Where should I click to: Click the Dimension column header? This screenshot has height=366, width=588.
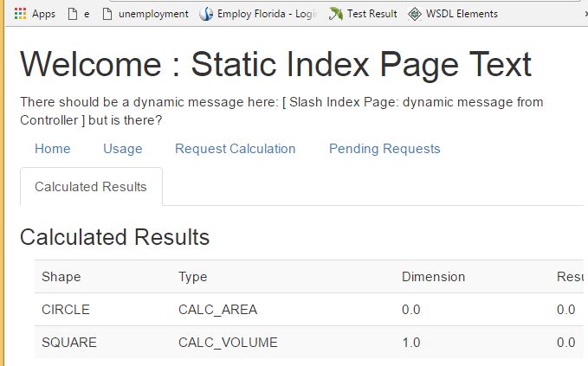click(433, 277)
